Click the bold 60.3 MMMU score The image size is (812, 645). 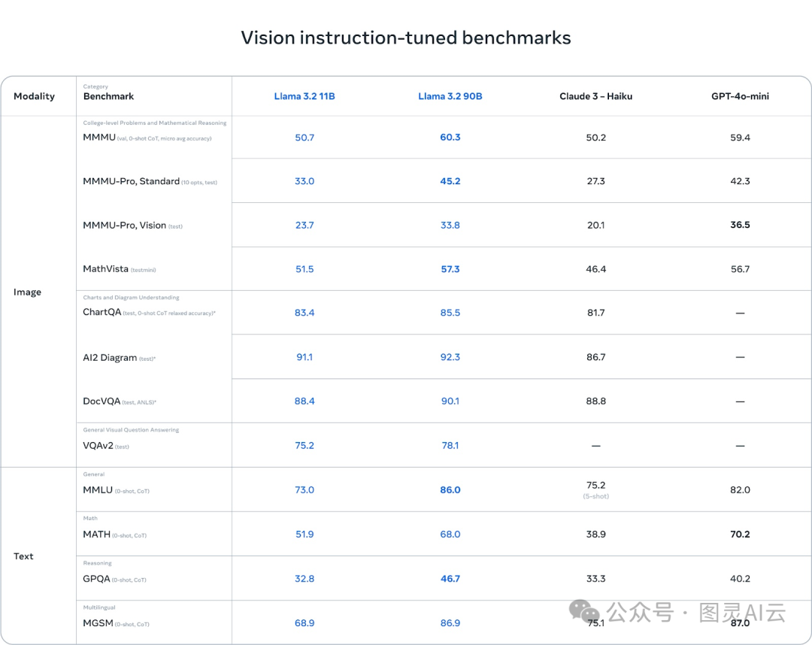[x=450, y=138]
